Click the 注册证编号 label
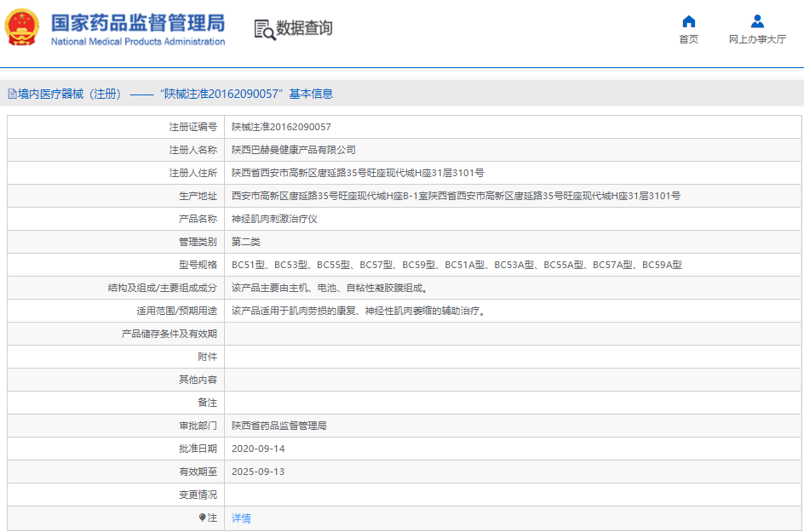804x532 pixels. point(192,127)
